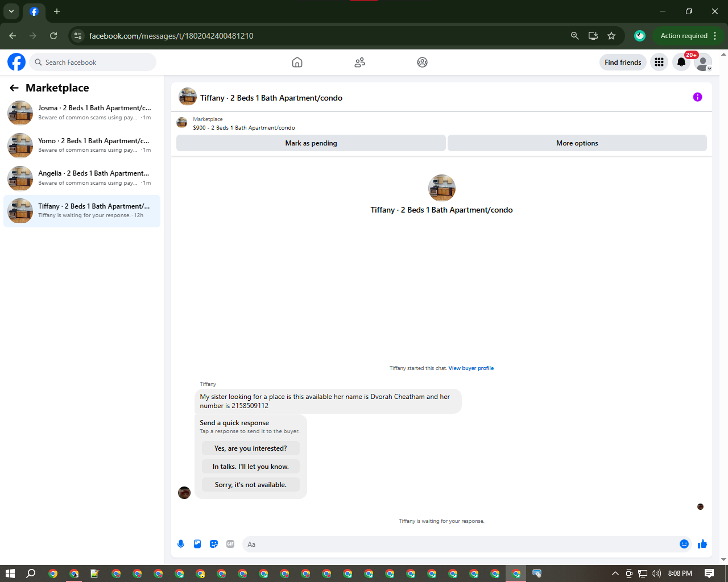View site information icon in address bar
This screenshot has width=728, height=582.
(x=78, y=36)
